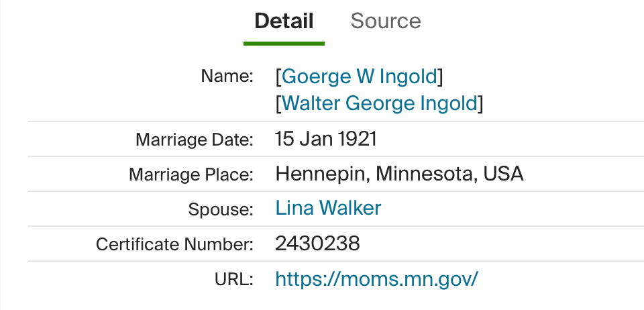Click the Spouse field label
This screenshot has width=644, height=310.
[221, 209]
